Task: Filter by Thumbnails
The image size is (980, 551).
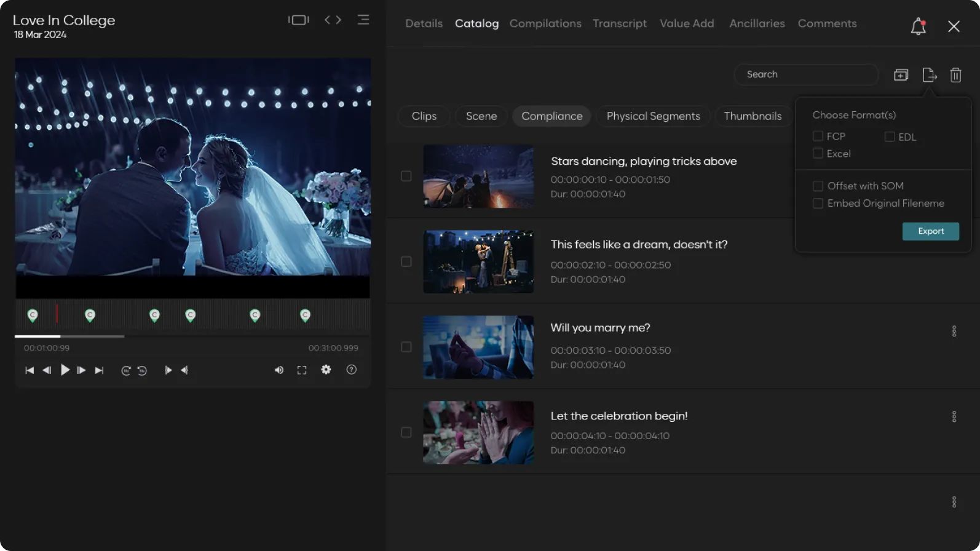Action: pos(753,116)
